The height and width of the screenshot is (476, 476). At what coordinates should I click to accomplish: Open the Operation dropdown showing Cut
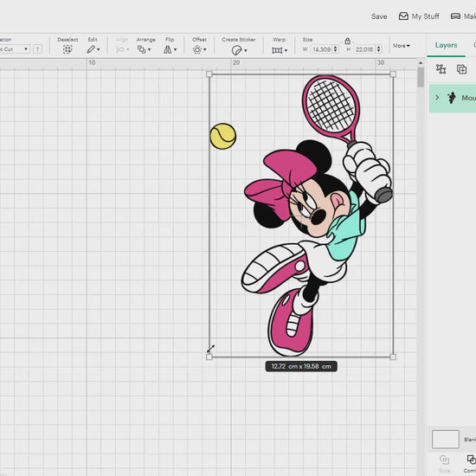tap(15, 48)
